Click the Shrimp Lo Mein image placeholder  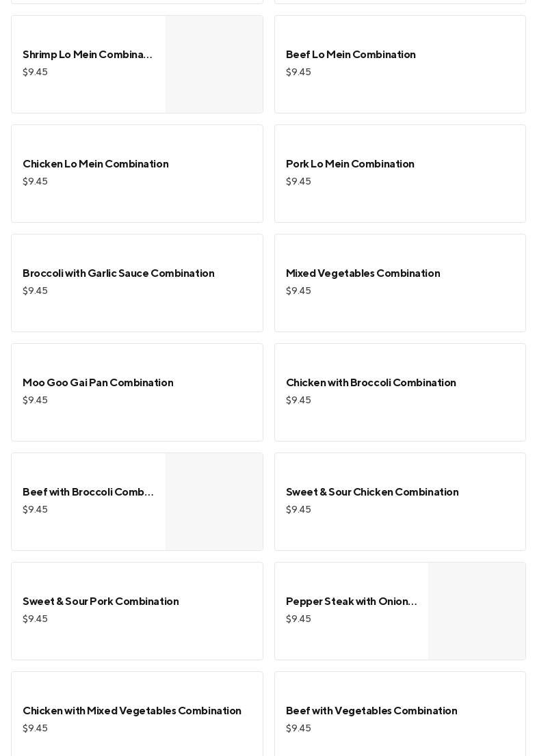tap(214, 64)
